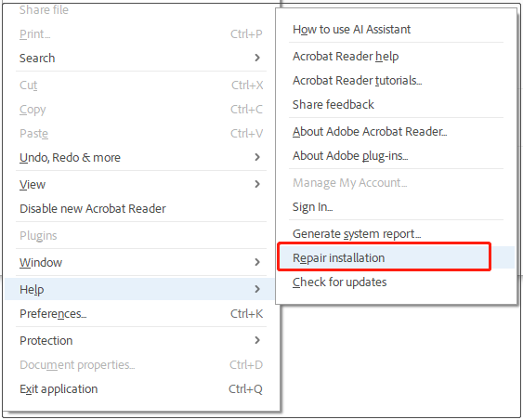This screenshot has width=523, height=420.
Task: Click the Plugins menu entry
Action: point(141,236)
